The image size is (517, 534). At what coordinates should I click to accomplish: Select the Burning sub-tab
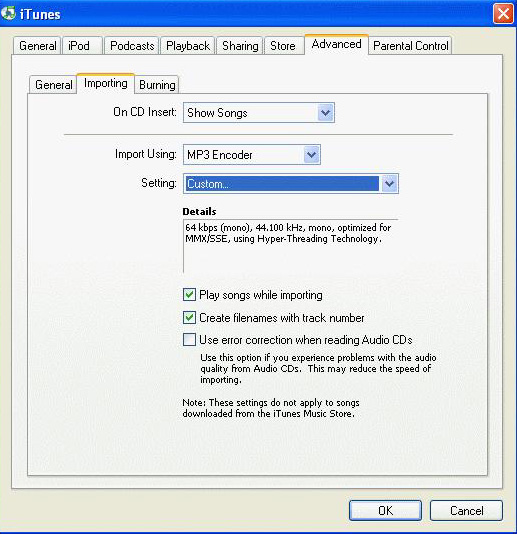coord(157,85)
